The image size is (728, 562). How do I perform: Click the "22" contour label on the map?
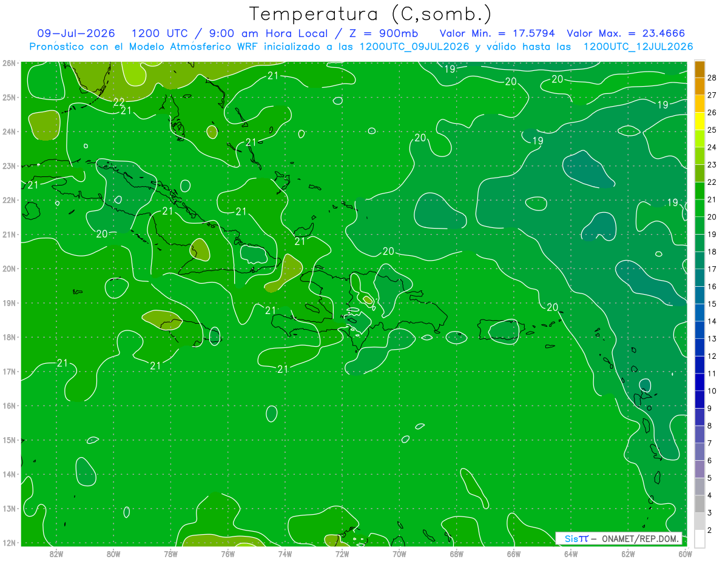coord(119,102)
